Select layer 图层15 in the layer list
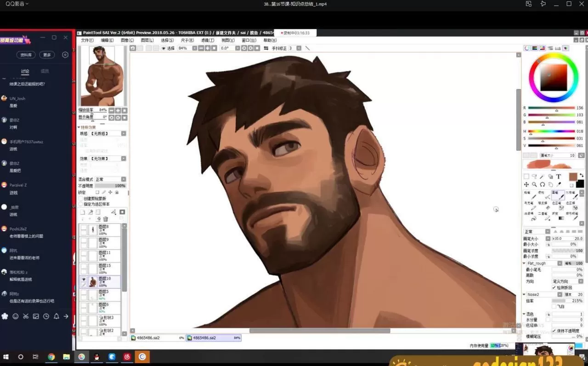Screen dimensions: 588x366 tap(105, 268)
